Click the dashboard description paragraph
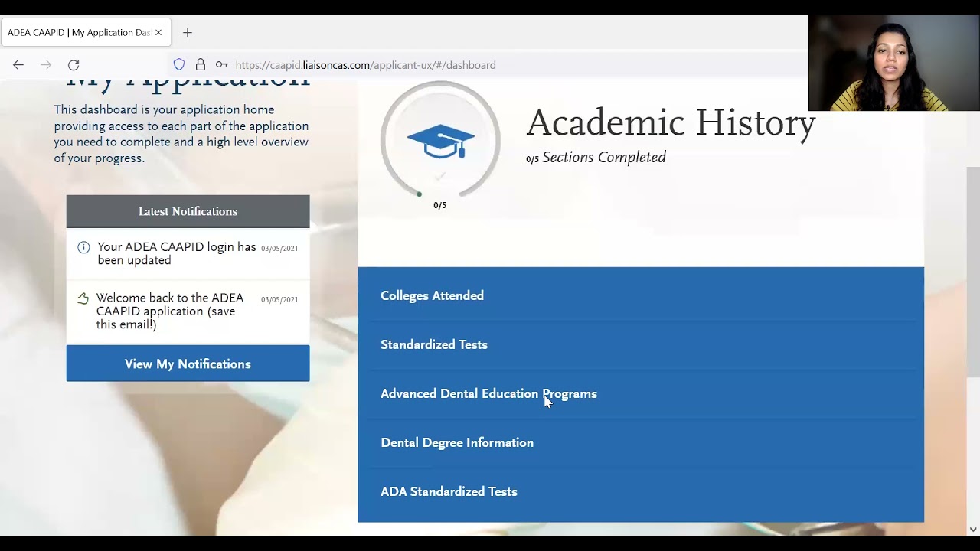The height and width of the screenshot is (551, 980). point(181,134)
